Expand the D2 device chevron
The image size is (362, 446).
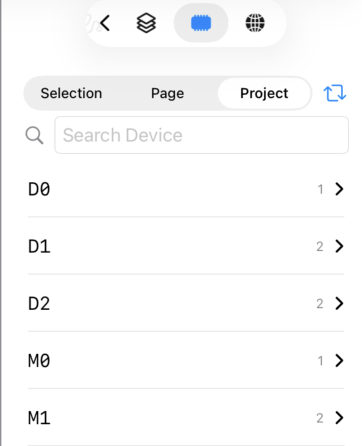click(x=339, y=303)
